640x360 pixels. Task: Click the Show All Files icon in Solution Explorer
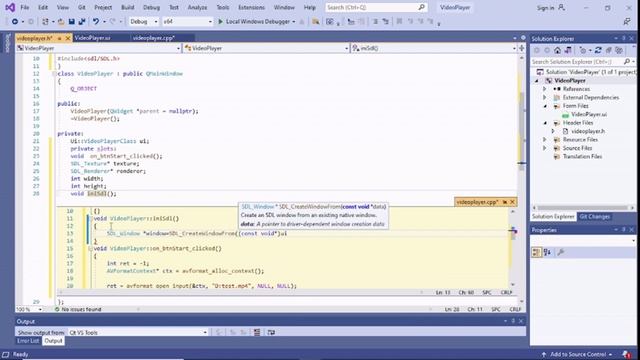pos(619,51)
